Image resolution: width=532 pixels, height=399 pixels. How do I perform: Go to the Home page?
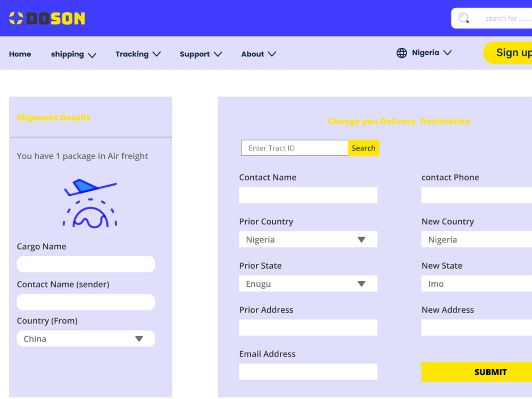[20, 54]
